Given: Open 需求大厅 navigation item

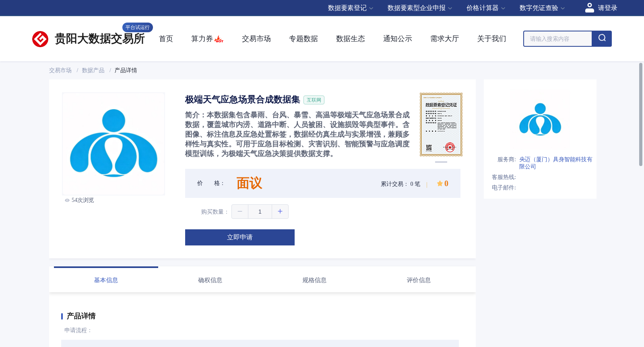Looking at the screenshot, I should point(445,39).
